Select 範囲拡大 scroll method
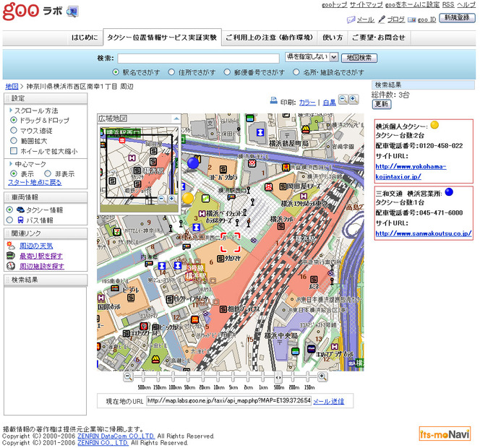This screenshot has height=448, width=480. pyautogui.click(x=14, y=140)
